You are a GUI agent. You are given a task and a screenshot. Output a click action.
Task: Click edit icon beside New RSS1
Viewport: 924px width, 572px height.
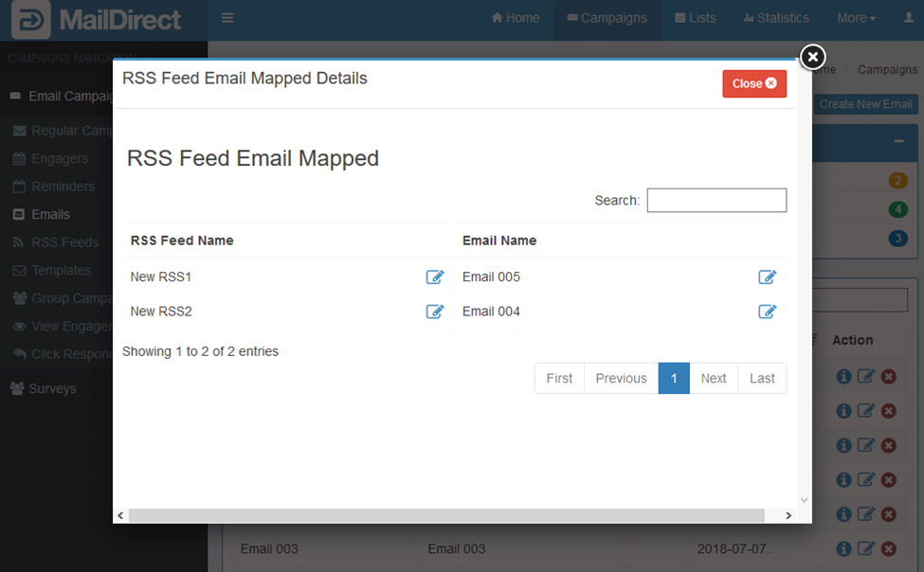click(x=434, y=277)
